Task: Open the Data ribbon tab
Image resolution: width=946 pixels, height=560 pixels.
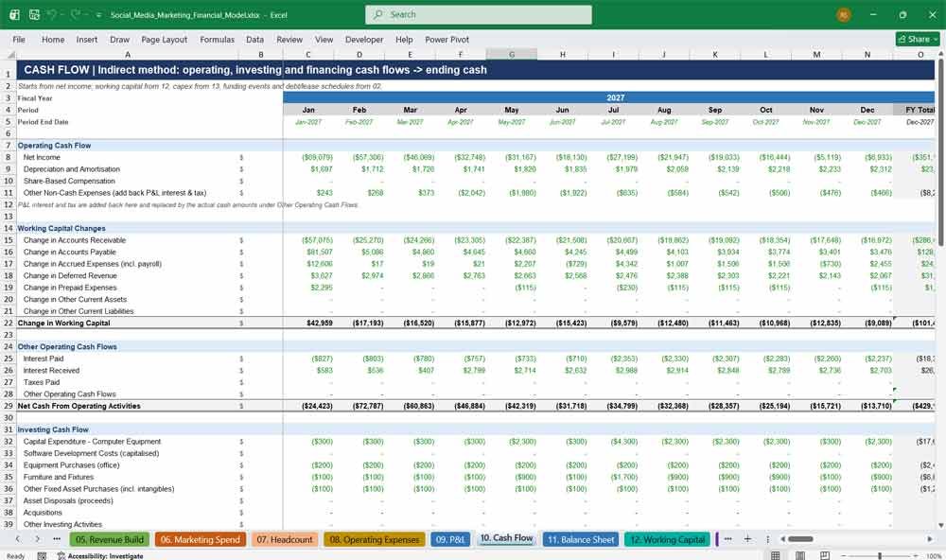Action: coord(254,39)
